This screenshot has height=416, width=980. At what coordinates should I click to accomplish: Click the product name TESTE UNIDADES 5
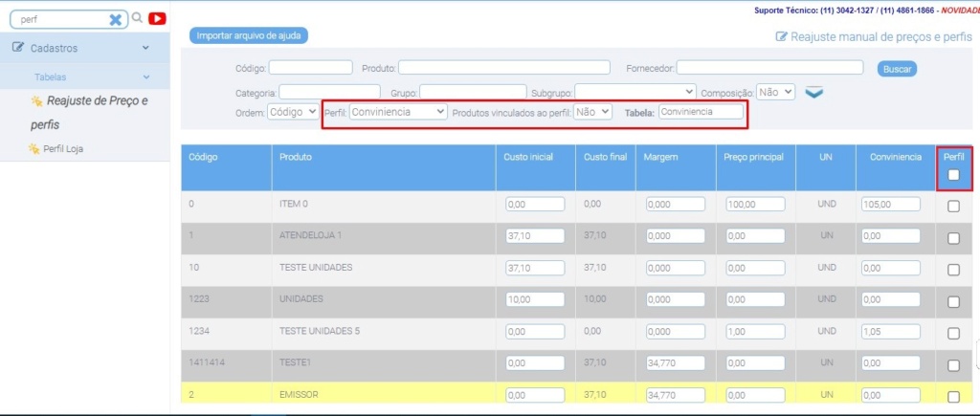pos(320,331)
